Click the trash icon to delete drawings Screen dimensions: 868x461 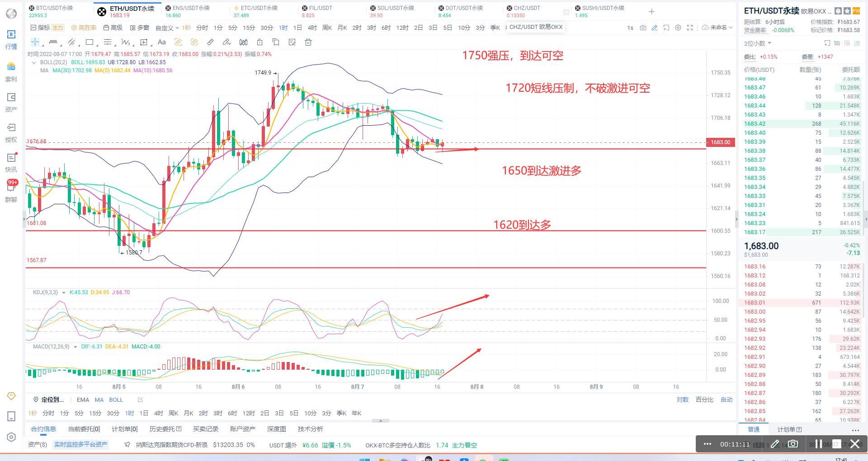pyautogui.click(x=308, y=42)
